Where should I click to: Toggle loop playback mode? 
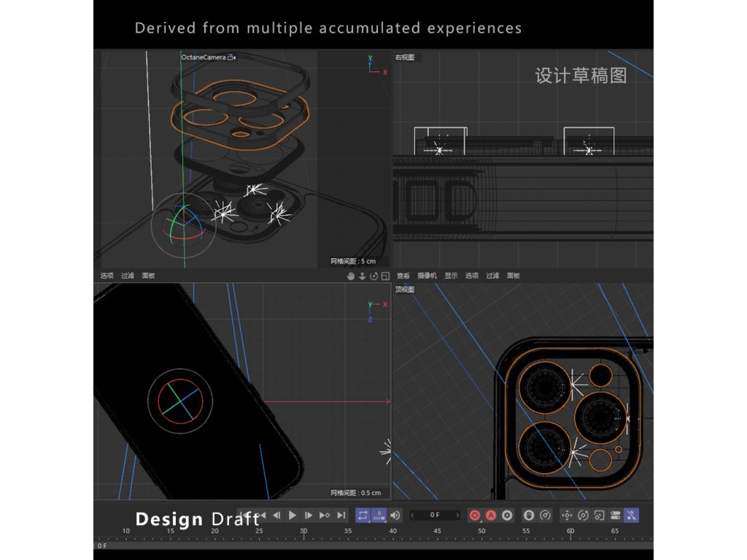[x=363, y=516]
